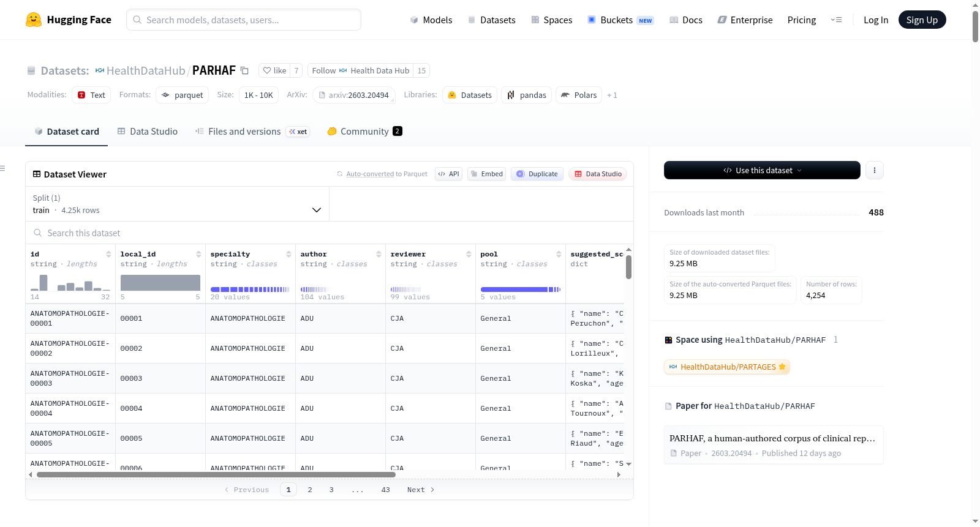Click the Duplicate button
The height and width of the screenshot is (527, 980).
(x=537, y=174)
